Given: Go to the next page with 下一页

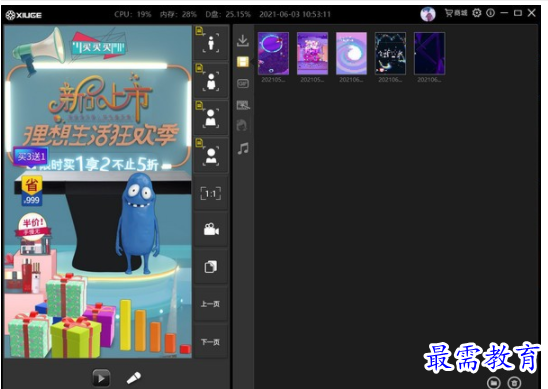Looking at the screenshot, I should (x=211, y=342).
